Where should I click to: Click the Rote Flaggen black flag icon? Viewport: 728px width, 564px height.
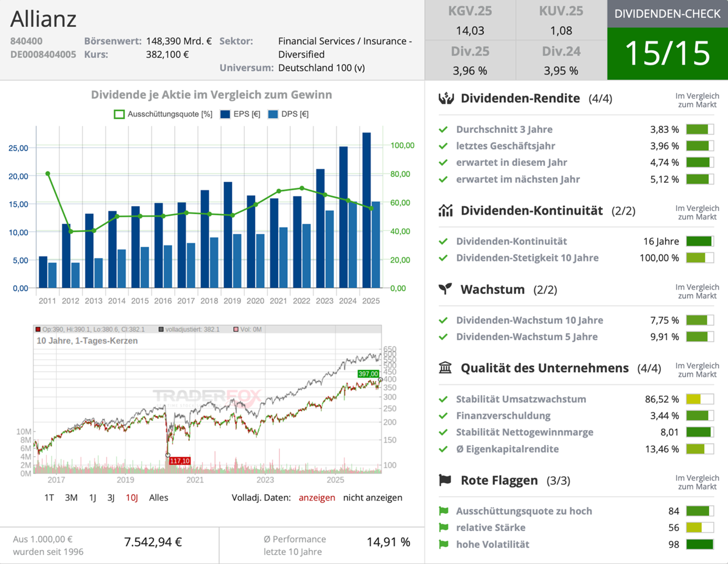(445, 480)
